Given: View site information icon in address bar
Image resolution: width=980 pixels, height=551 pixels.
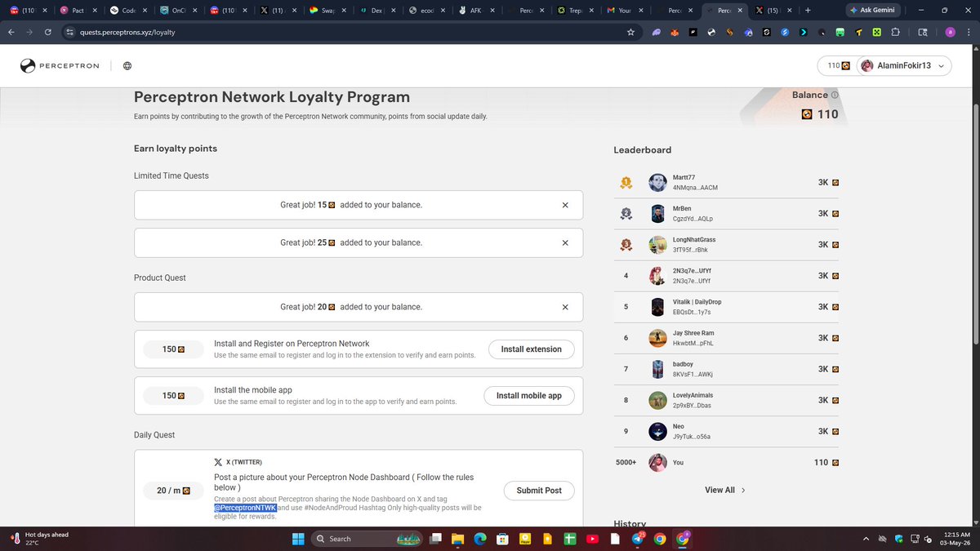Looking at the screenshot, I should click(70, 32).
